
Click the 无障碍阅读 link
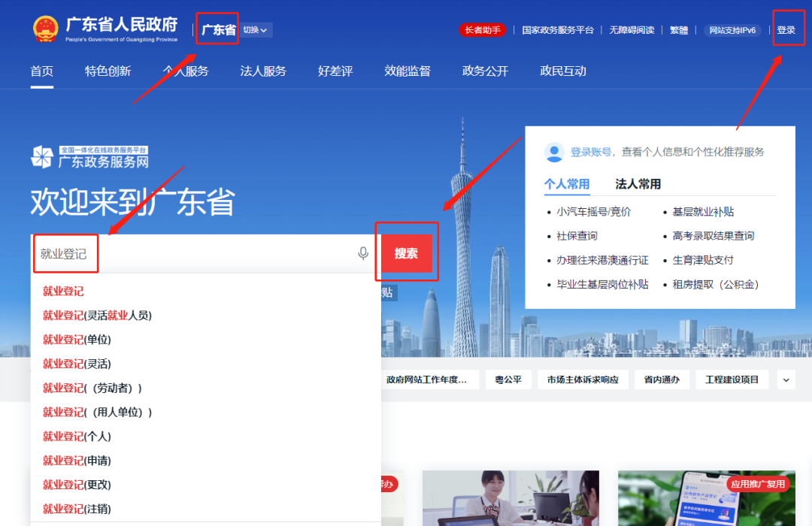[x=632, y=30]
